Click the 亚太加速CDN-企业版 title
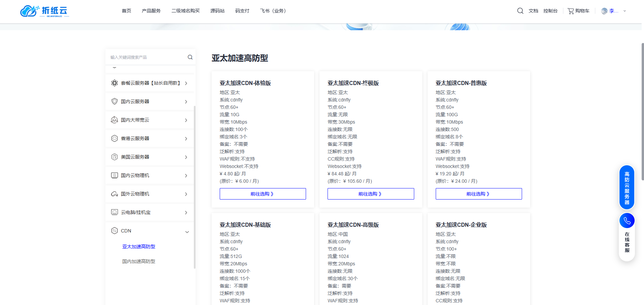644x305 pixels. tap(461, 225)
